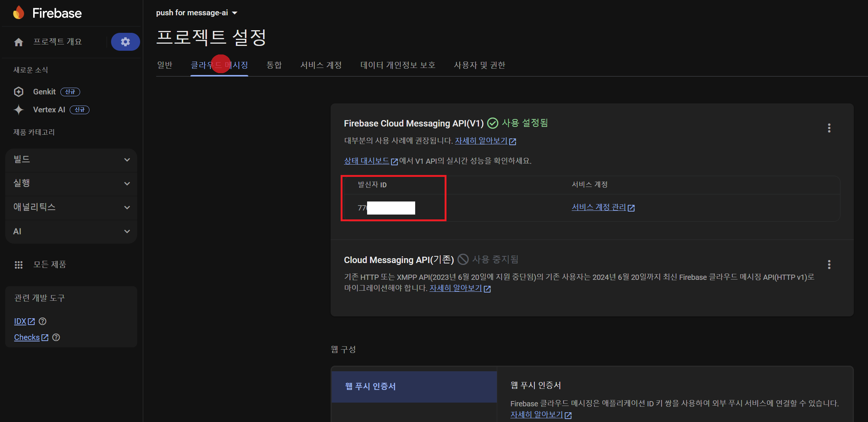Click the 'Cloud Messaging API(기존)' heading

(x=399, y=260)
